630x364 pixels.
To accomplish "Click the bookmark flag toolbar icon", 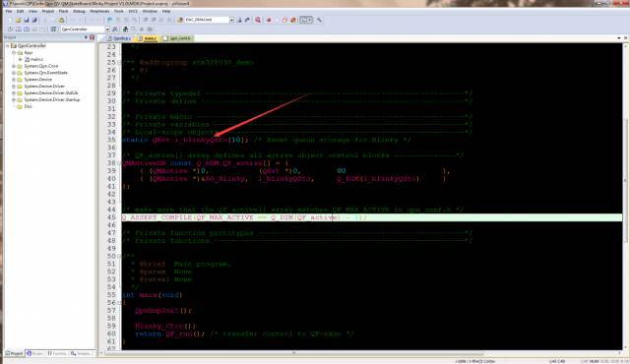I will click(109, 20).
